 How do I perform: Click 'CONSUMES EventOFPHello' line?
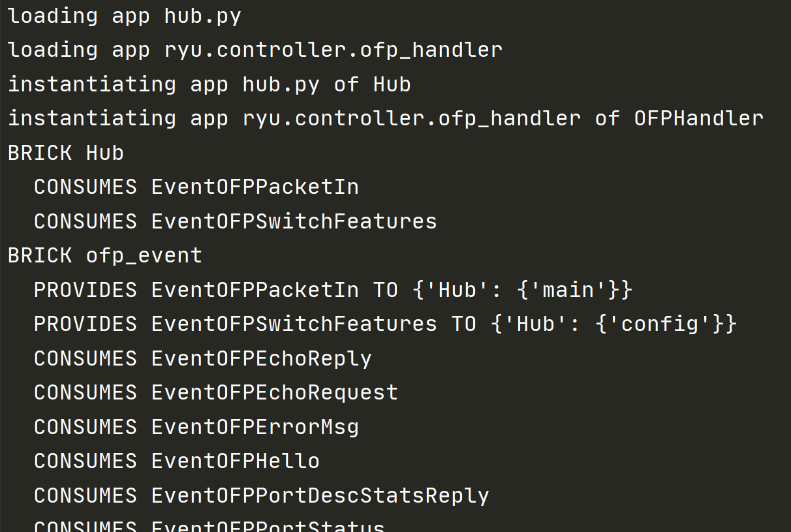pyautogui.click(x=177, y=462)
